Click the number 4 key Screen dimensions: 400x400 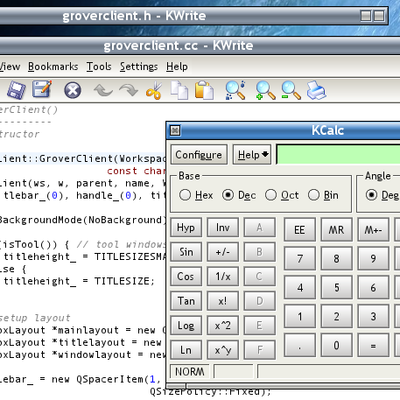tap(300, 287)
